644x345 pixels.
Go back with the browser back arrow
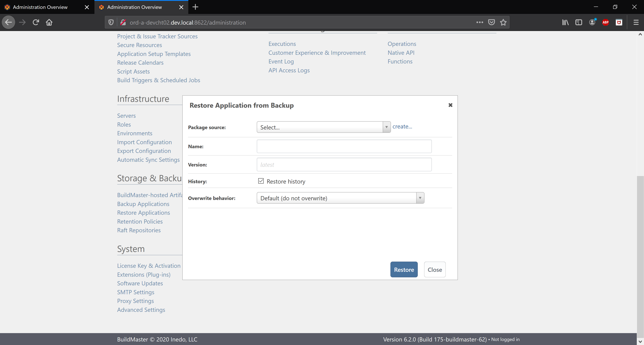coord(9,22)
